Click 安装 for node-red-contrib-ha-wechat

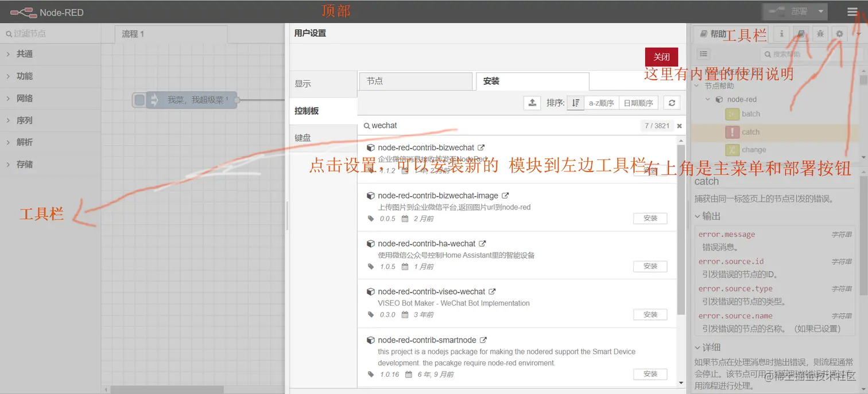tap(650, 266)
